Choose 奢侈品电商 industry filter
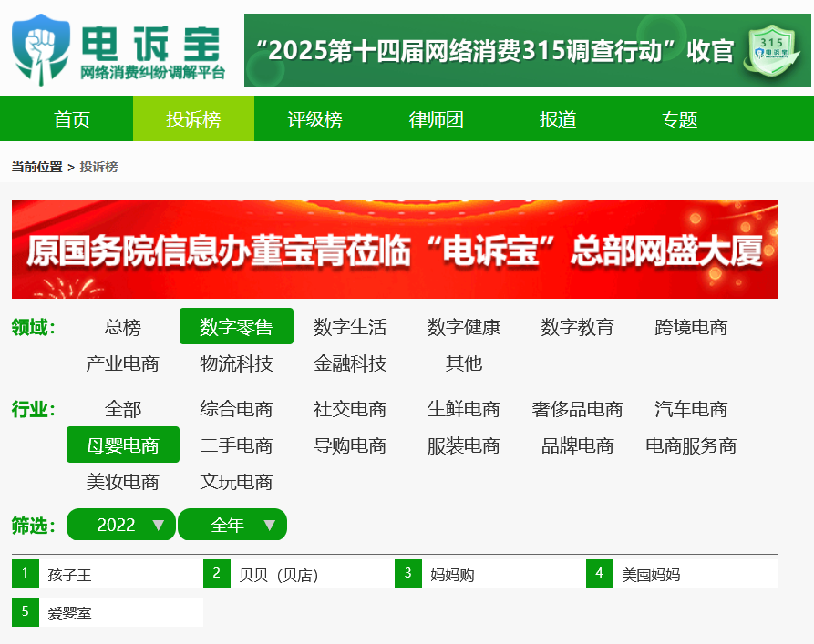Screen dimensions: 814x644 pyautogui.click(x=577, y=409)
